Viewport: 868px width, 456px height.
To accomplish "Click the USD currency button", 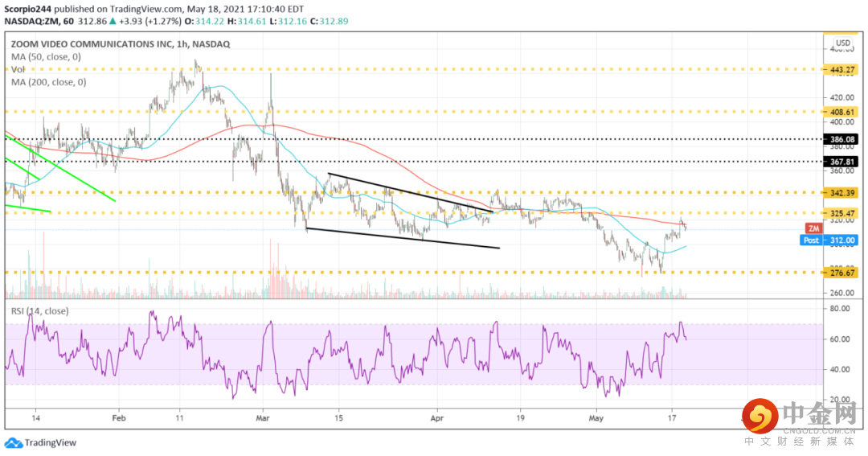I will [843, 43].
